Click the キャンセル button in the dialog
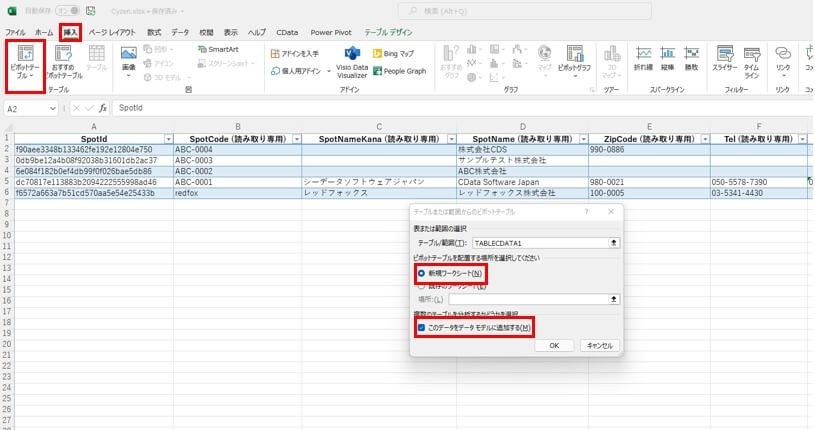This screenshot has width=815, height=430. tap(598, 345)
